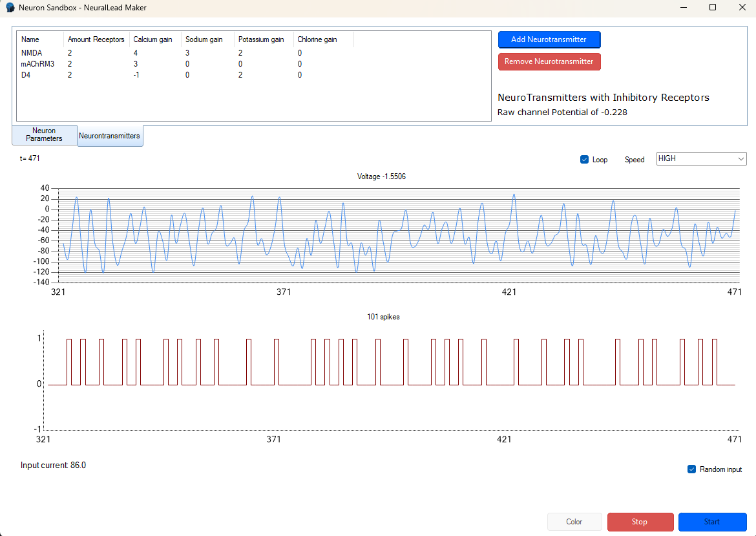Click the Neuron Sandbox app icon
The width and height of the screenshot is (756, 536).
pyautogui.click(x=10, y=8)
